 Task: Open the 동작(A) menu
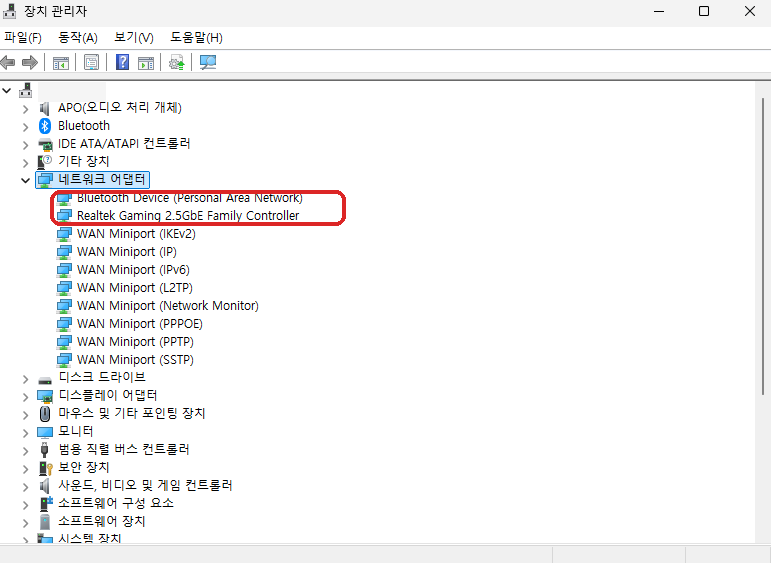78,37
